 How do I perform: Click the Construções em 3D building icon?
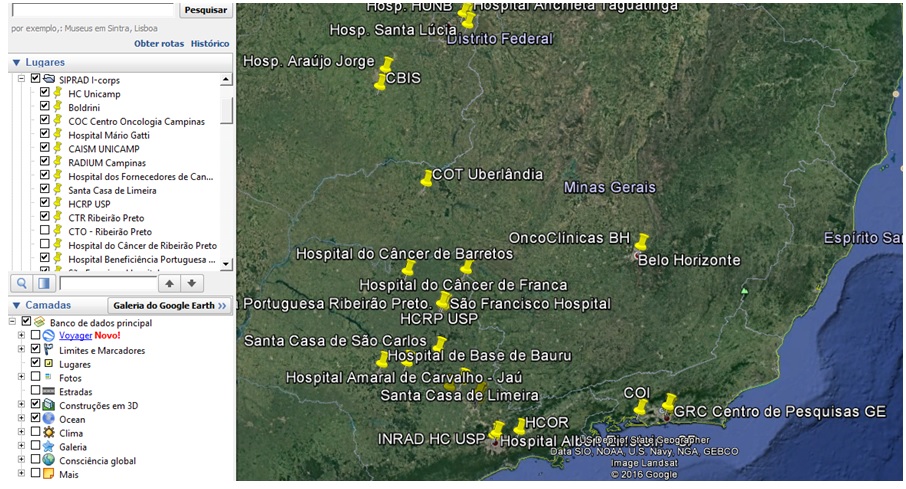49,405
